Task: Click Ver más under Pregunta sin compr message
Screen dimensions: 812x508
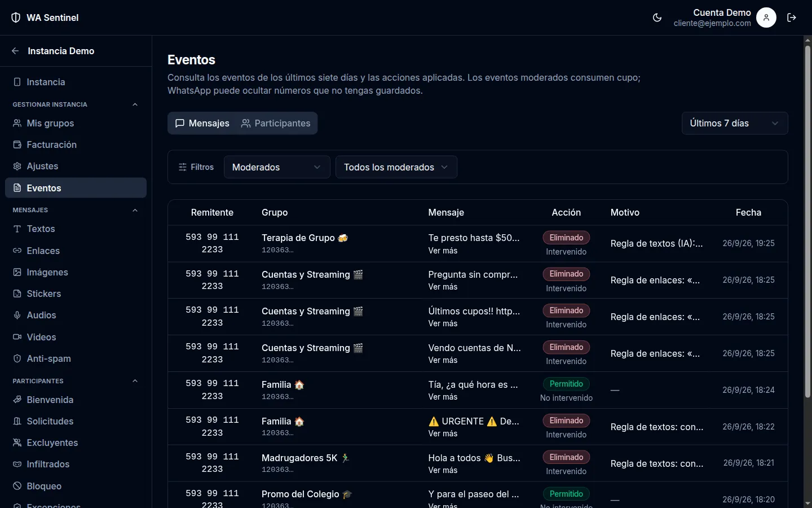Action: tap(443, 287)
